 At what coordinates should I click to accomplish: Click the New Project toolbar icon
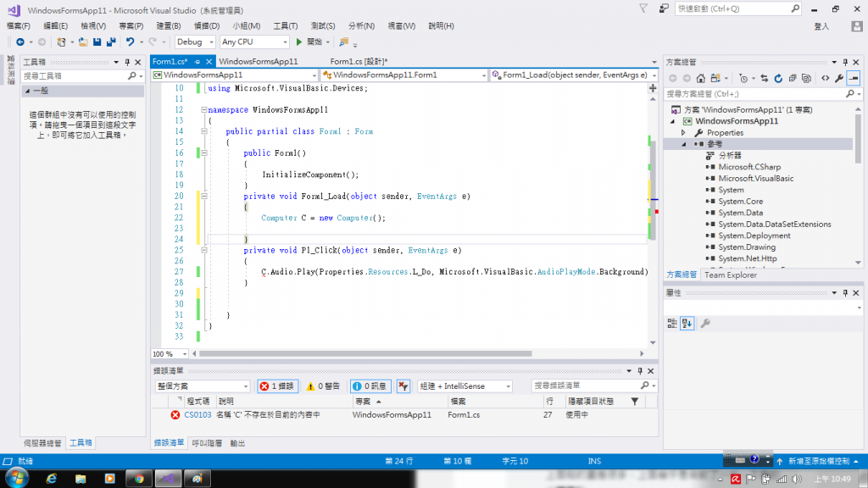[61, 42]
